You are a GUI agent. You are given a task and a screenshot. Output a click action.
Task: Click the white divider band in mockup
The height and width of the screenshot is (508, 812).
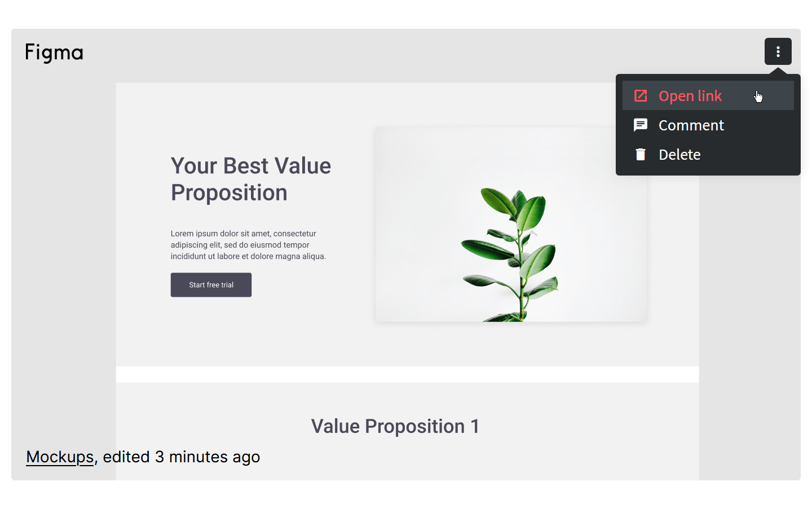click(407, 374)
